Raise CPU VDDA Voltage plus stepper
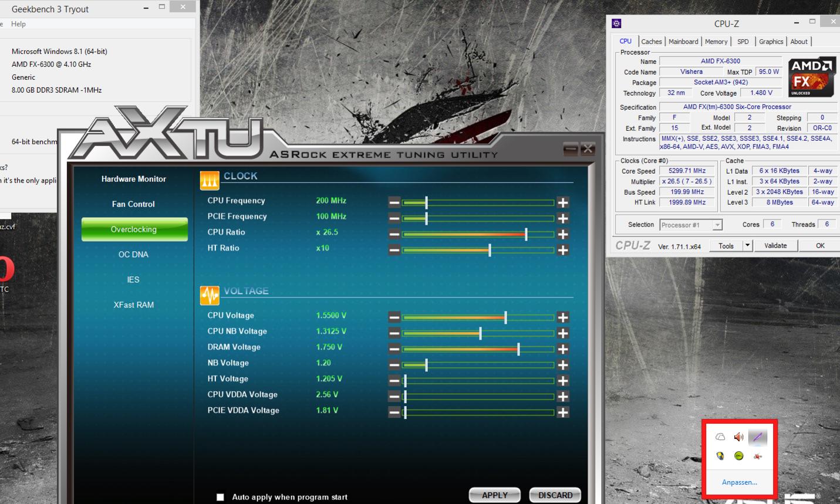This screenshot has width=840, height=504. 563,397
